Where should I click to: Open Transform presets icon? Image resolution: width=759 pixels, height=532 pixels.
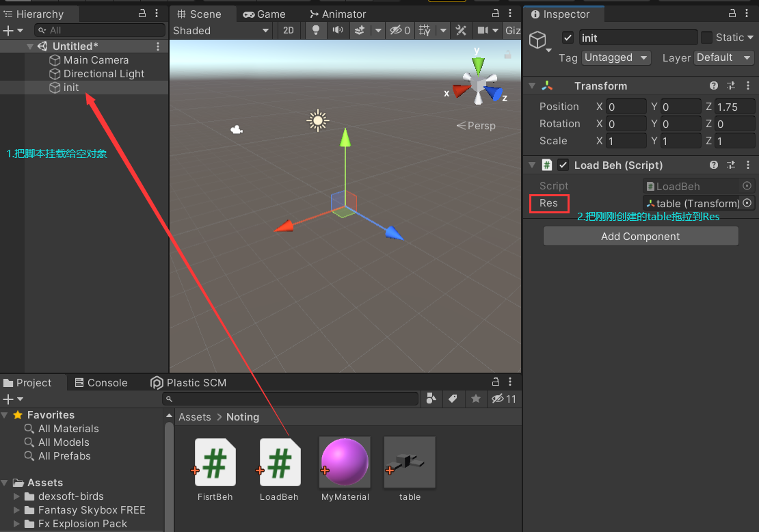pos(731,85)
